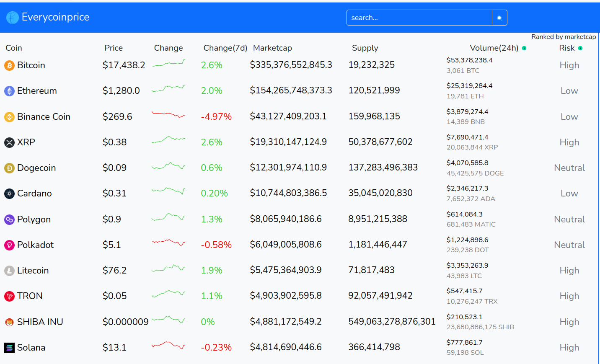Image resolution: width=600 pixels, height=364 pixels.
Task: Open the Binance Coin page link
Action: 44,117
